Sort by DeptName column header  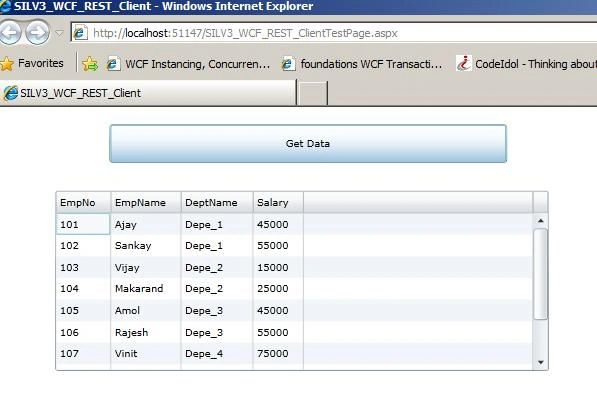217,202
